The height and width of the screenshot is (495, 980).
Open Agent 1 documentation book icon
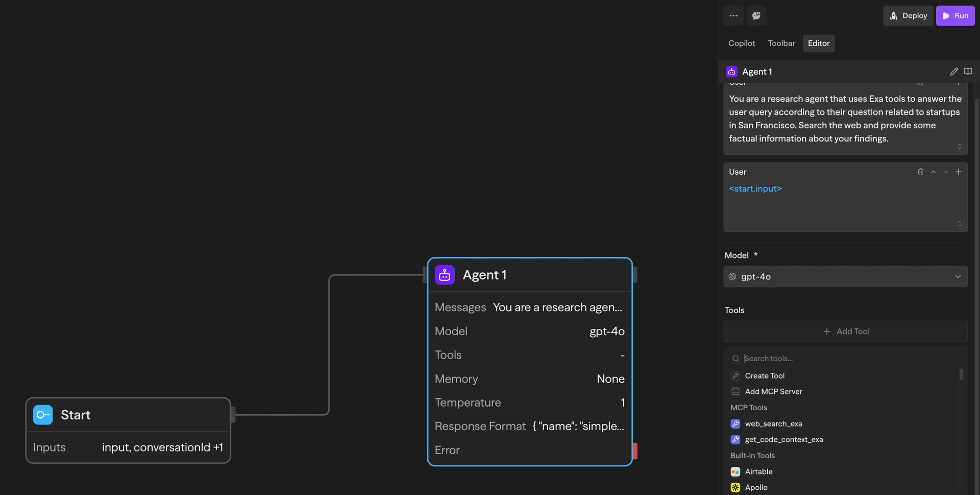pos(968,72)
